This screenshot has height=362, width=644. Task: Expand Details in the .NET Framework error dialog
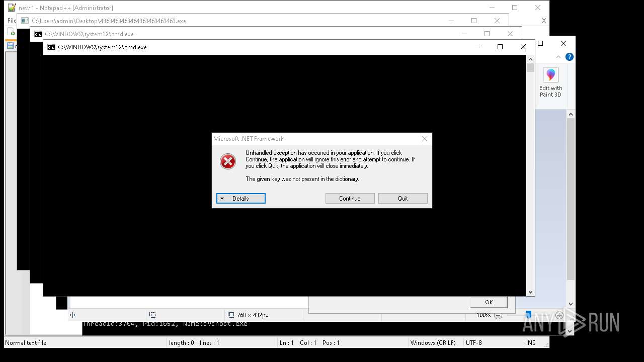240,199
